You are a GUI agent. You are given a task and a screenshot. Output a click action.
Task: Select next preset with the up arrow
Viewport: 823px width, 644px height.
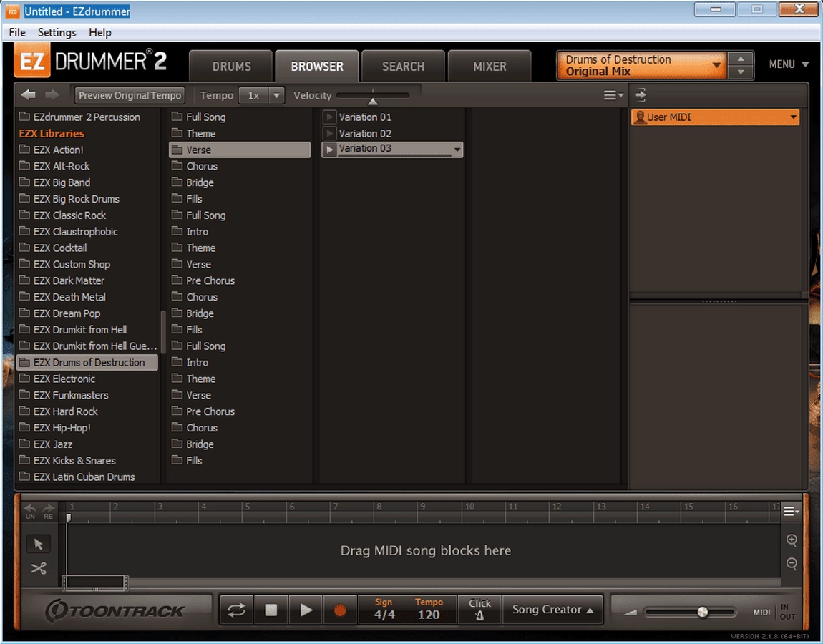[x=741, y=59]
